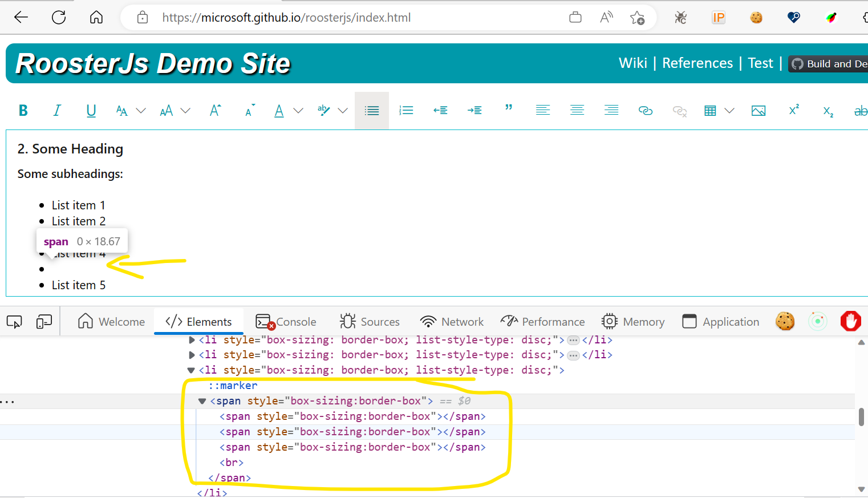Toggle off the active bulleted list

372,110
